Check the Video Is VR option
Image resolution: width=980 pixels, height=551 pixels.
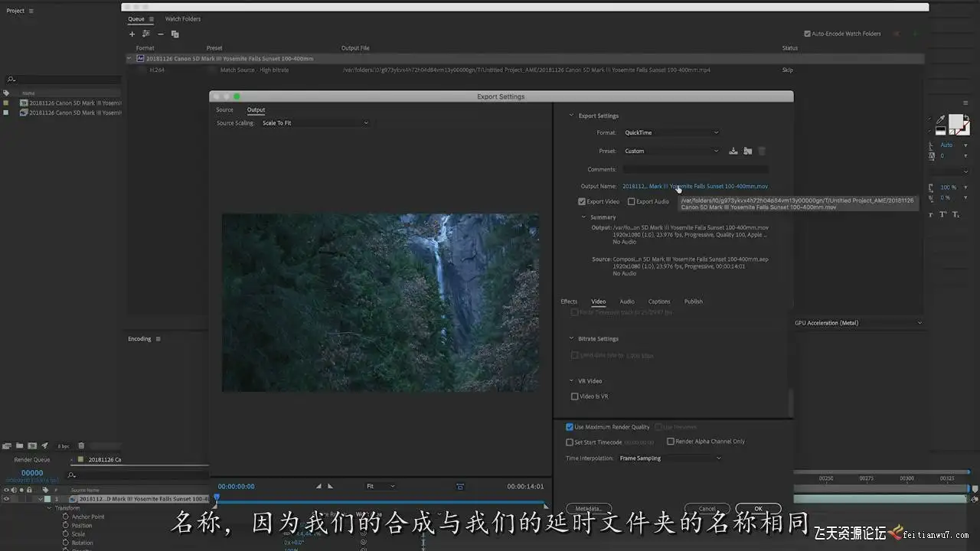pyautogui.click(x=575, y=396)
